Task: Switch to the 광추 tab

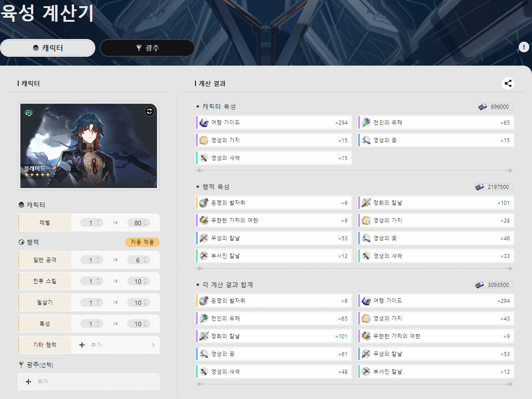Action: [x=147, y=48]
